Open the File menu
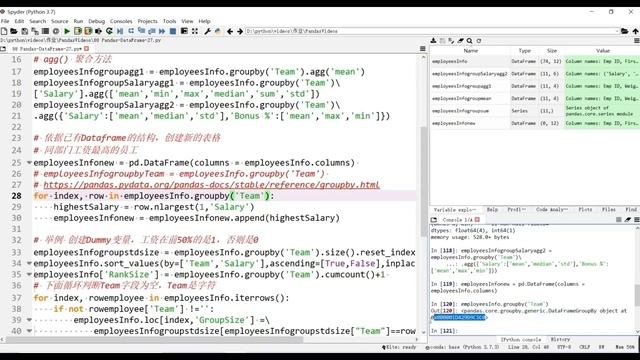Image resolution: width=640 pixels, height=360 pixels. [5, 21]
